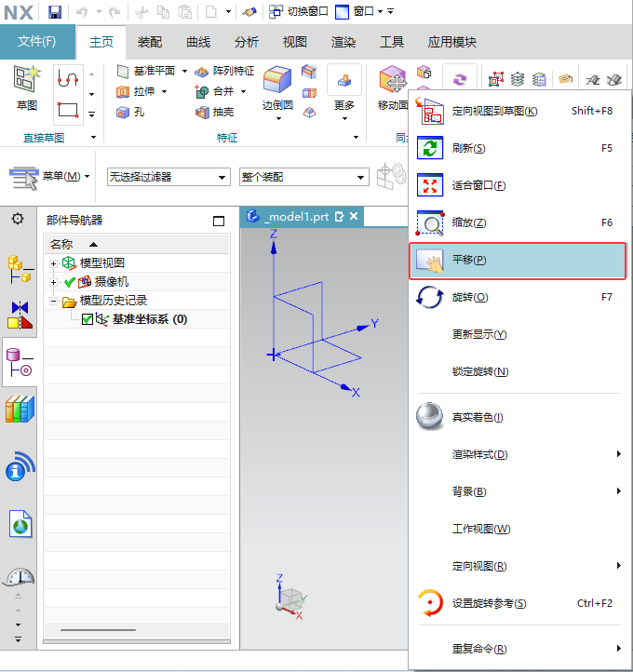
Task: Choose 适合窗口(F) from context menu
Action: point(518,185)
